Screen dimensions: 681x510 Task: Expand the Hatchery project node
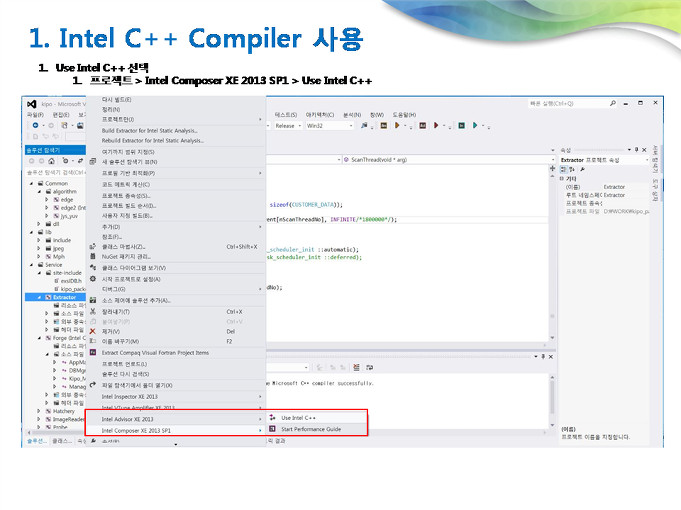(39, 411)
